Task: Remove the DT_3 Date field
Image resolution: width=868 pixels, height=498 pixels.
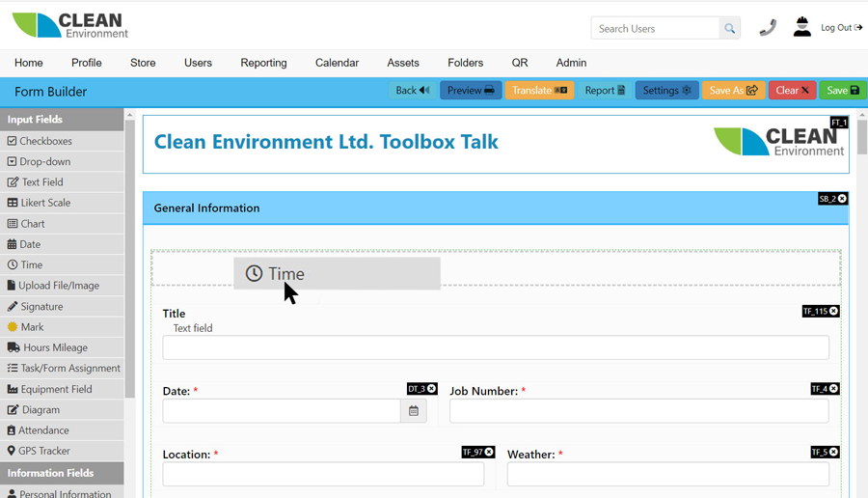Action: coord(432,389)
